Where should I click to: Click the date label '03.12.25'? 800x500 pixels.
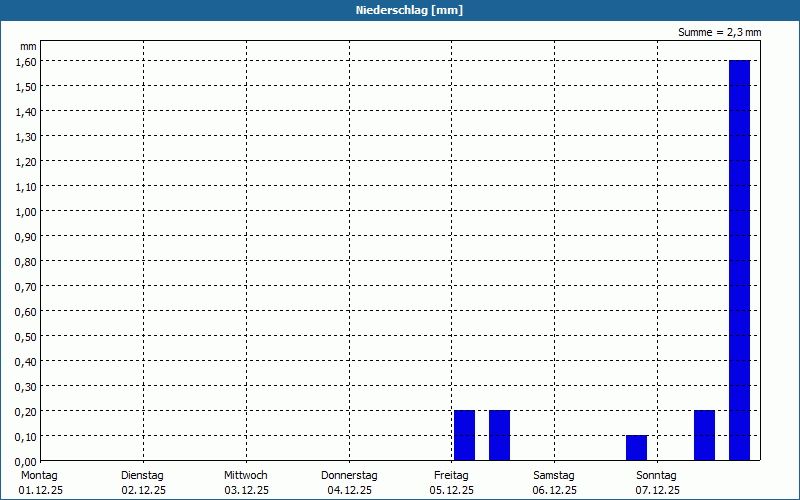[x=246, y=490]
